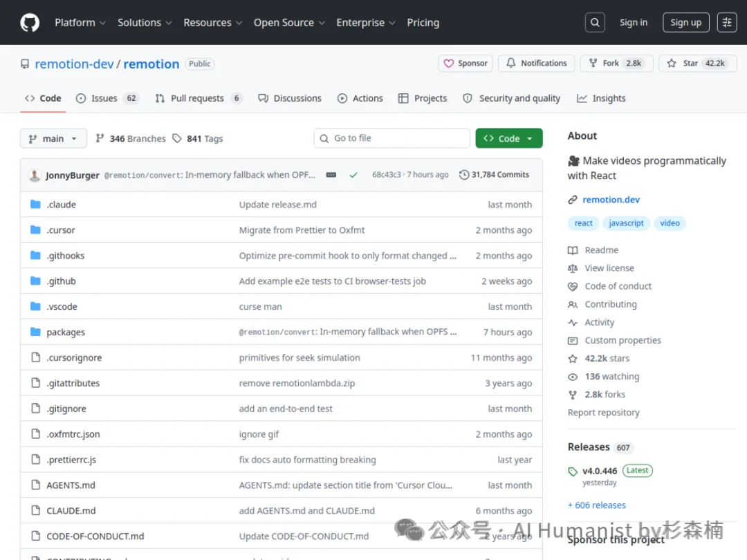Image resolution: width=747 pixels, height=560 pixels.
Task: Open the GitHub homepage logo
Action: 30,22
